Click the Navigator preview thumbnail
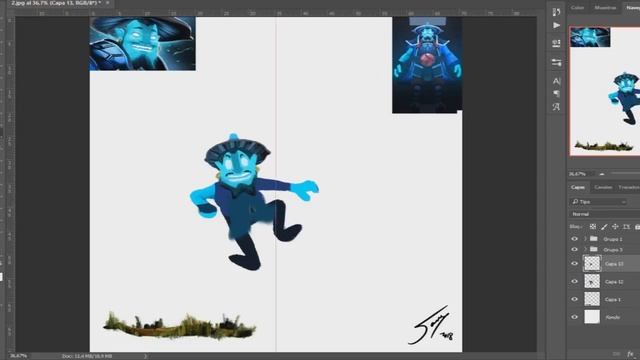This screenshot has height=360, width=640. 605,91
